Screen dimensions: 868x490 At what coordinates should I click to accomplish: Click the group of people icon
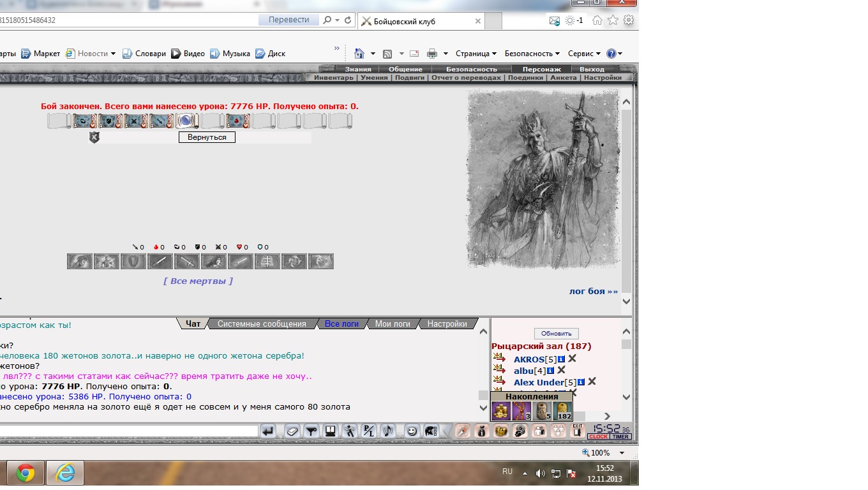pyautogui.click(x=558, y=431)
